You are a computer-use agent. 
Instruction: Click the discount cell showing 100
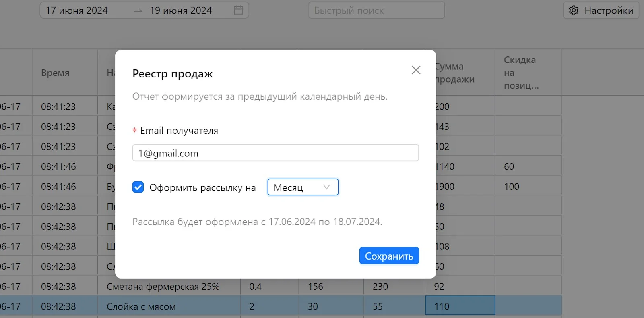coord(528,187)
